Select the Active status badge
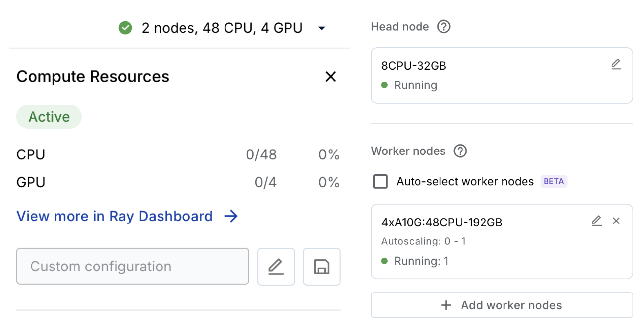644x328 pixels. pyautogui.click(x=49, y=116)
